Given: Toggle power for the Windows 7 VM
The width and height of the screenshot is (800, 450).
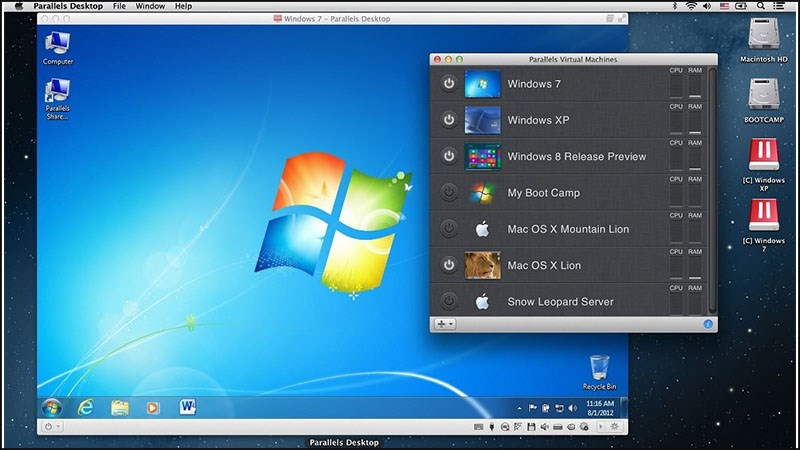Looking at the screenshot, I should pyautogui.click(x=448, y=83).
